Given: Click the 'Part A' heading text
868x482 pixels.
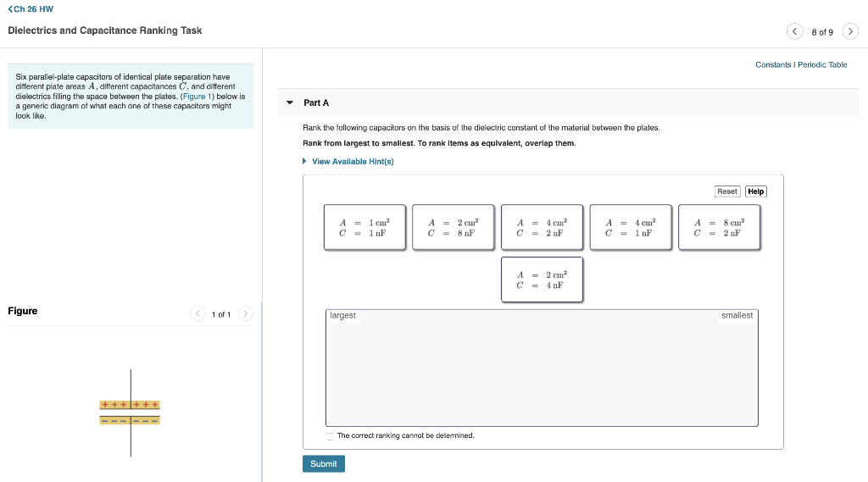Looking at the screenshot, I should [316, 103].
